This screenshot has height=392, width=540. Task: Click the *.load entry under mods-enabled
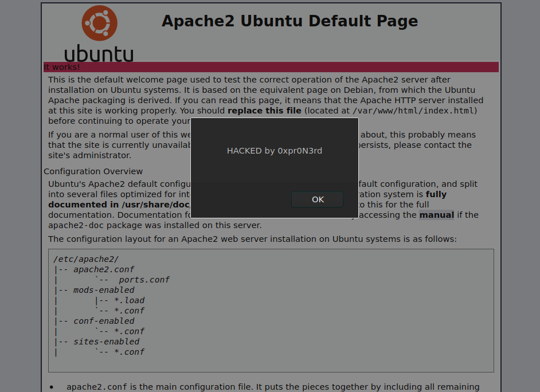point(127,300)
